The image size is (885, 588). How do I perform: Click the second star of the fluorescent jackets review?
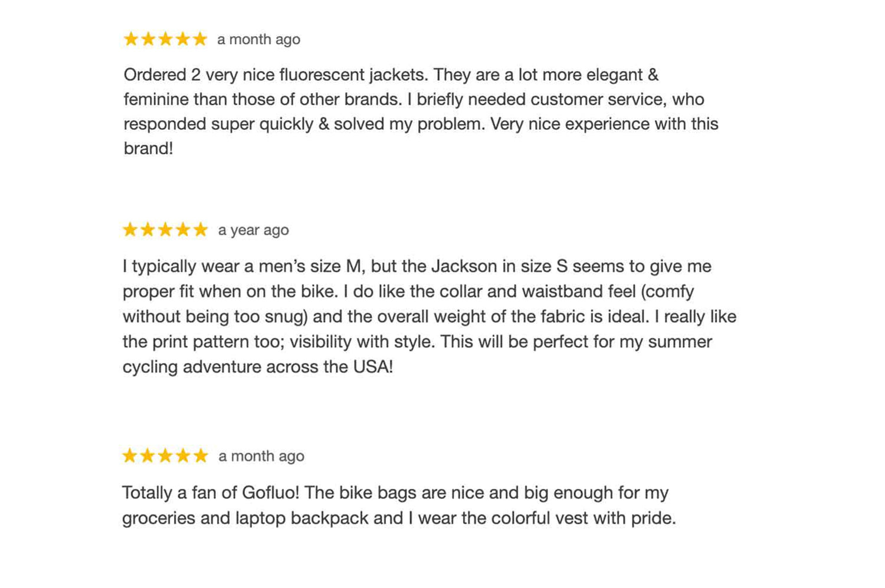(x=149, y=40)
